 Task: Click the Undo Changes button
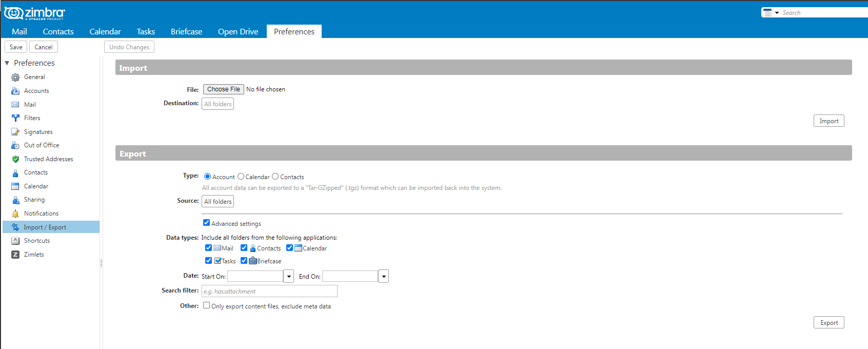click(129, 47)
